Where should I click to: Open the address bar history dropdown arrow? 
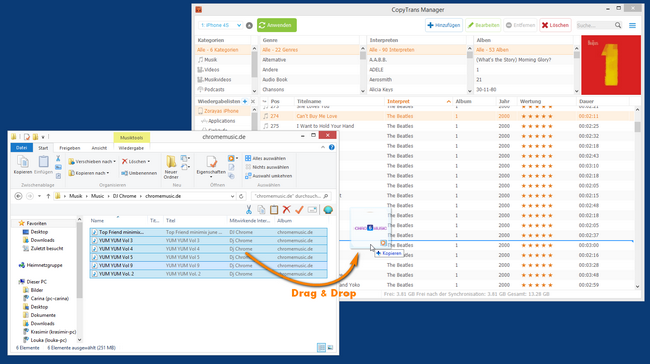(x=232, y=196)
